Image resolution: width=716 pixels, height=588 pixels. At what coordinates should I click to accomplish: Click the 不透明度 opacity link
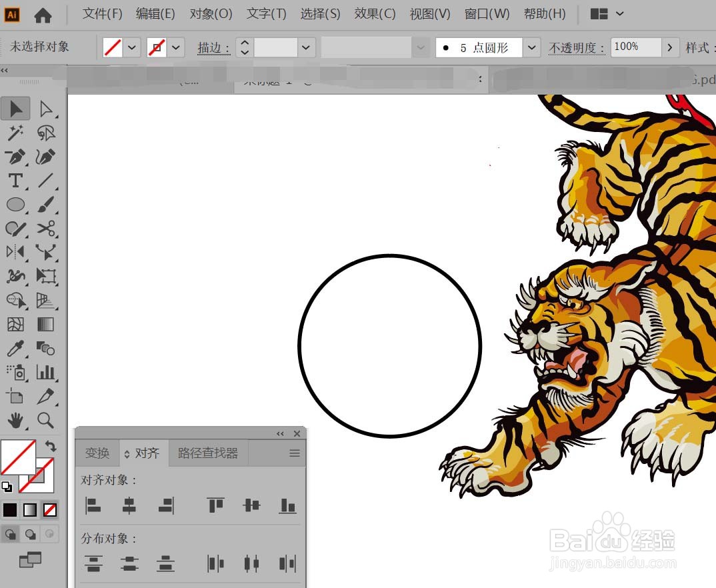coord(577,48)
